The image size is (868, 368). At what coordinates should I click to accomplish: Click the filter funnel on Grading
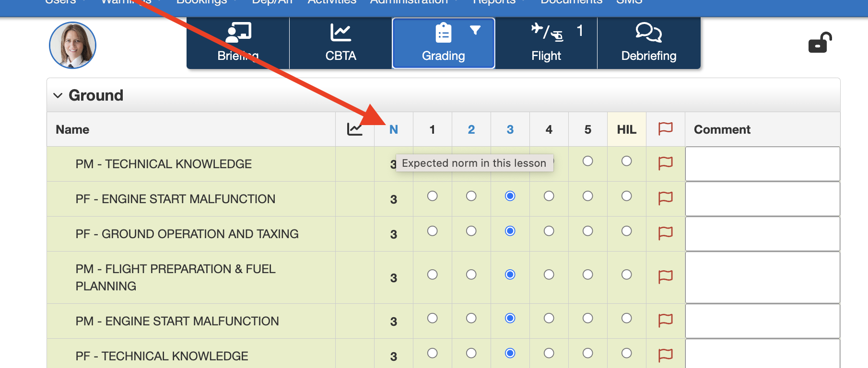pos(475,31)
